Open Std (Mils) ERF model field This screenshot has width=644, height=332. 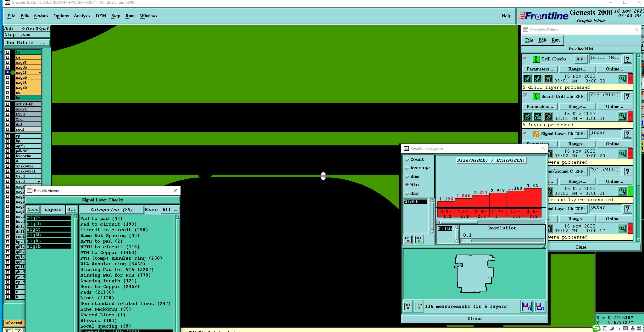[605, 96]
